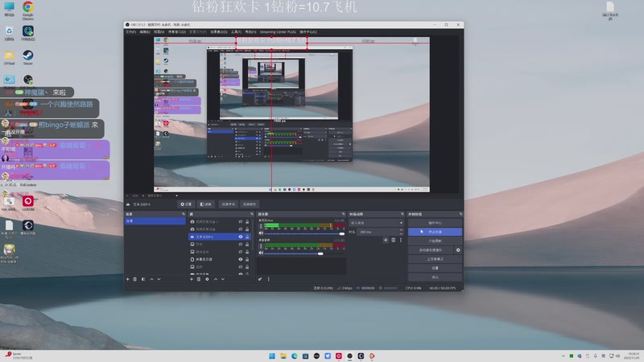The image size is (644, 362).
Task: Float the Sources dock via header icon
Action: click(252, 214)
